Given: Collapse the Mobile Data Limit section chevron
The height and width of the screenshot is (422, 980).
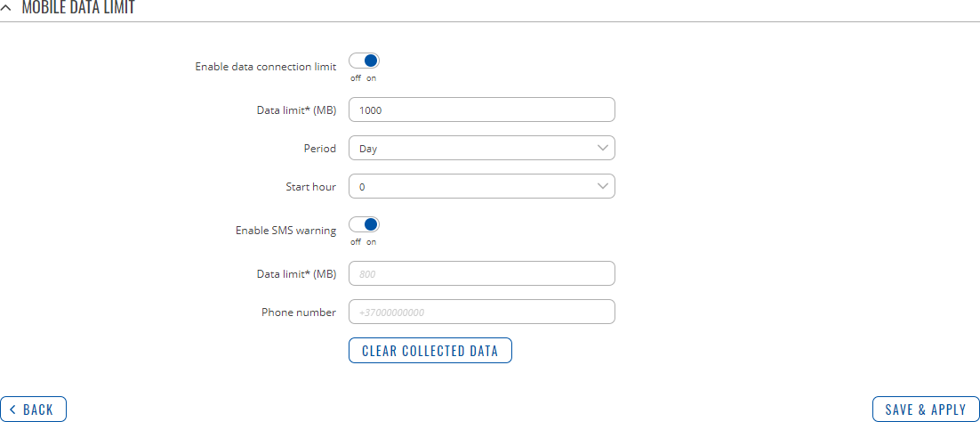Looking at the screenshot, I should coord(7,8).
